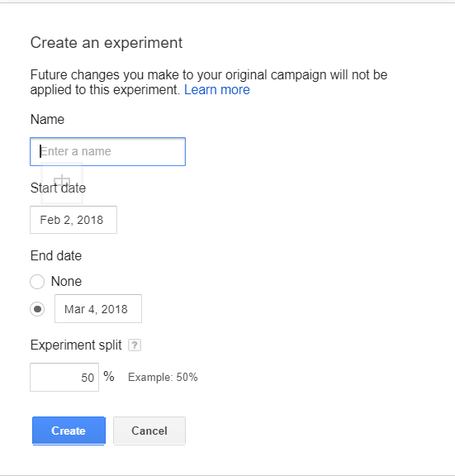Image resolution: width=455 pixels, height=476 pixels.
Task: Follow the Learn more link
Action: click(x=217, y=90)
